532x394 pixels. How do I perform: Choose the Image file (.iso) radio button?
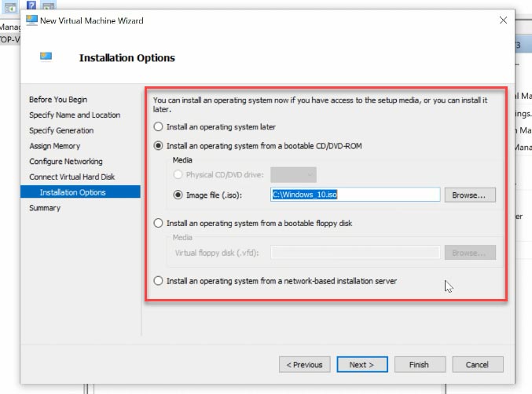(178, 195)
